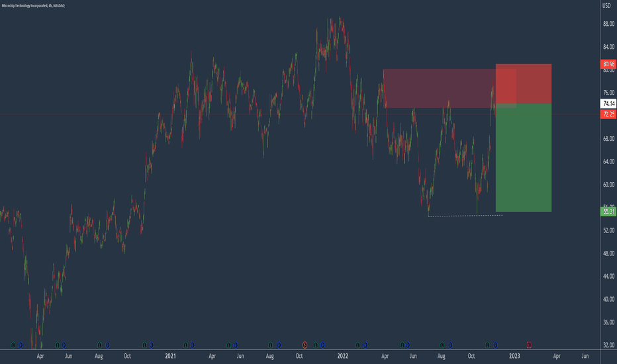
Task: Click the 2022 label on the time axis
Action: (x=343, y=356)
